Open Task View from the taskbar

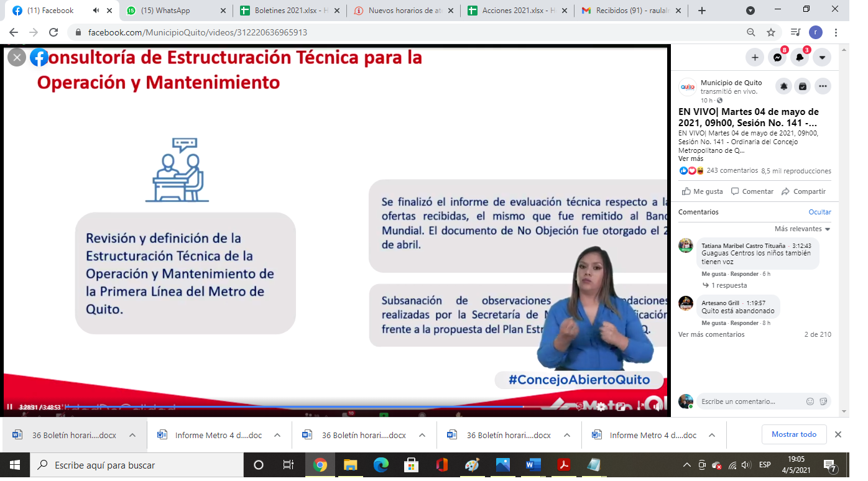click(289, 465)
